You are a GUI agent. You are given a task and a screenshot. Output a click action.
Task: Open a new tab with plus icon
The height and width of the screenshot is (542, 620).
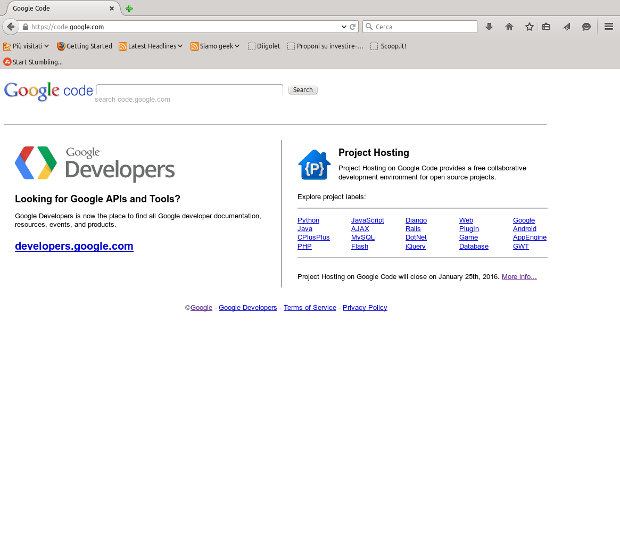[x=129, y=8]
